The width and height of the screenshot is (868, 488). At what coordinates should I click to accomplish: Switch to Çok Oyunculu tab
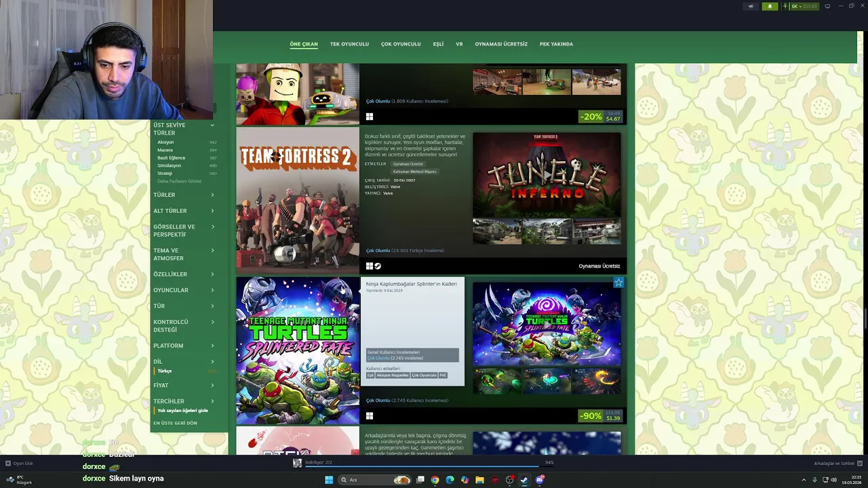tap(401, 44)
